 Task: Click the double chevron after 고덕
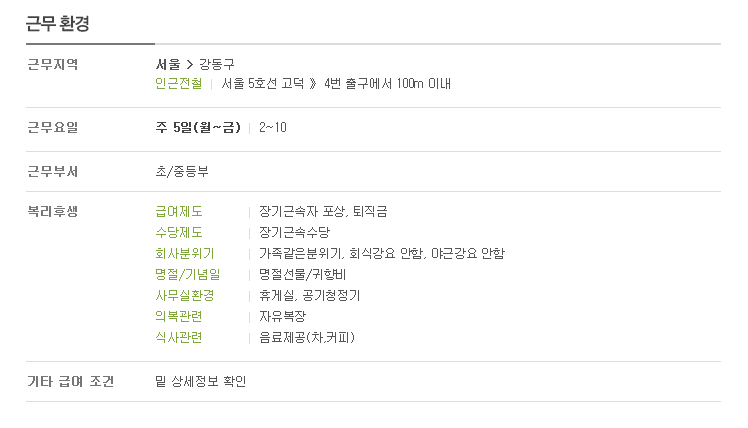click(x=313, y=84)
